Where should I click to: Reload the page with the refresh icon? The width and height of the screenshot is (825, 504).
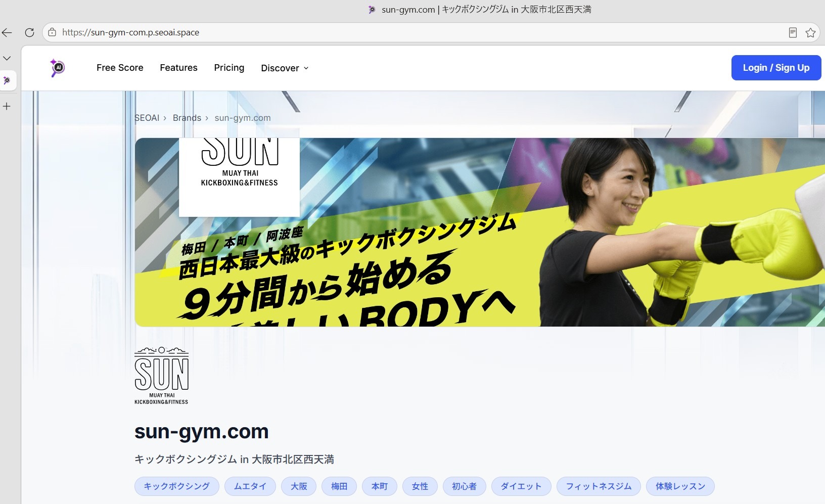[30, 33]
